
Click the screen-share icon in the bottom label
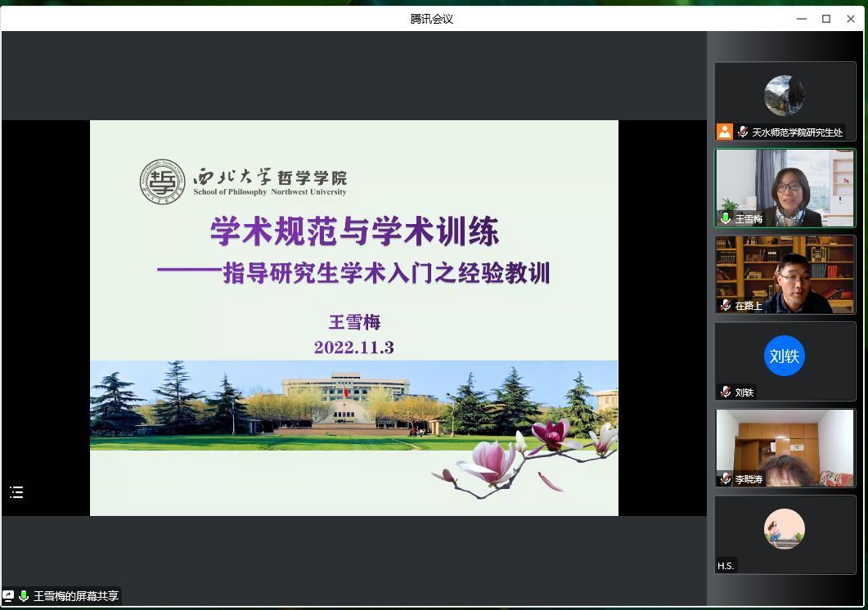(8, 596)
